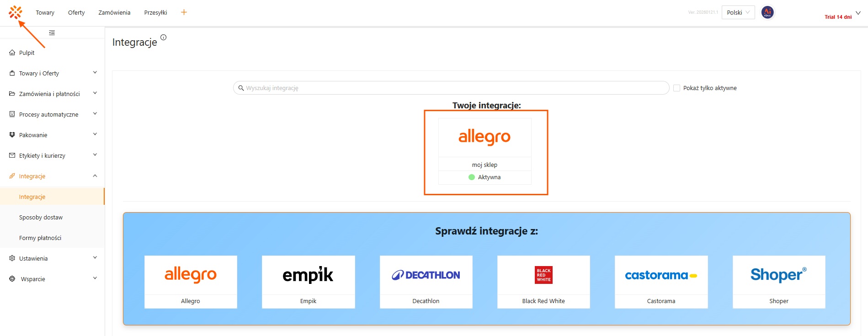Open the AI assistant avatar icon
This screenshot has height=336, width=868.
767,12
